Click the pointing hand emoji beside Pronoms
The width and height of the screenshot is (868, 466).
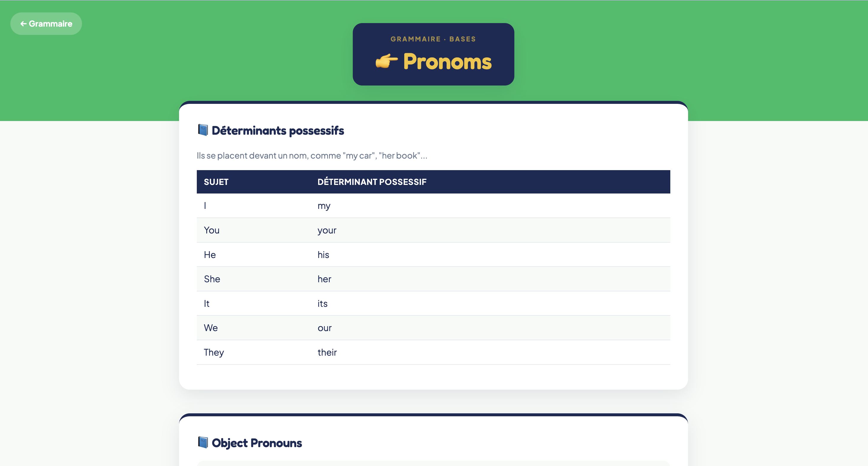(387, 61)
